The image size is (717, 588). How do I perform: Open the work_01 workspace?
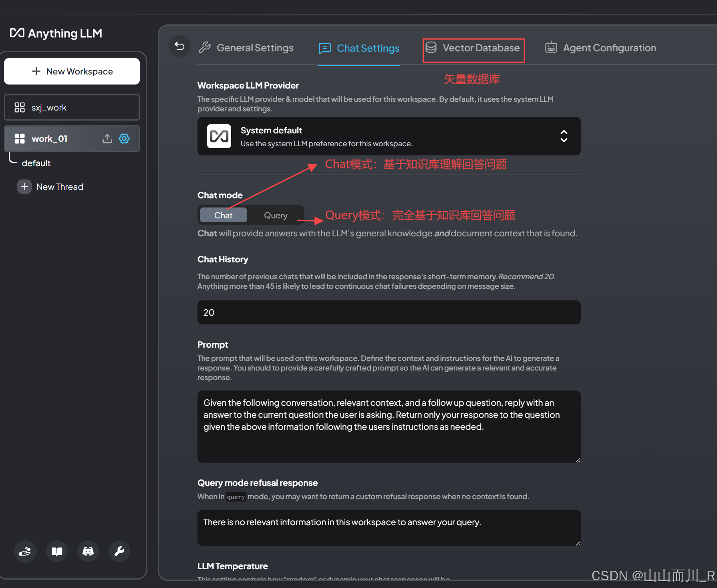click(72, 139)
